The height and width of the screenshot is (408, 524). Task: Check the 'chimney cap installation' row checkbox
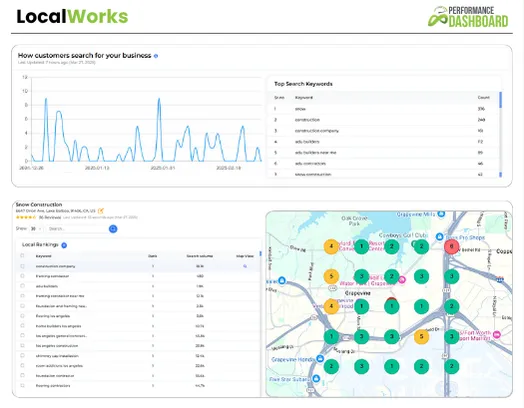click(x=22, y=356)
